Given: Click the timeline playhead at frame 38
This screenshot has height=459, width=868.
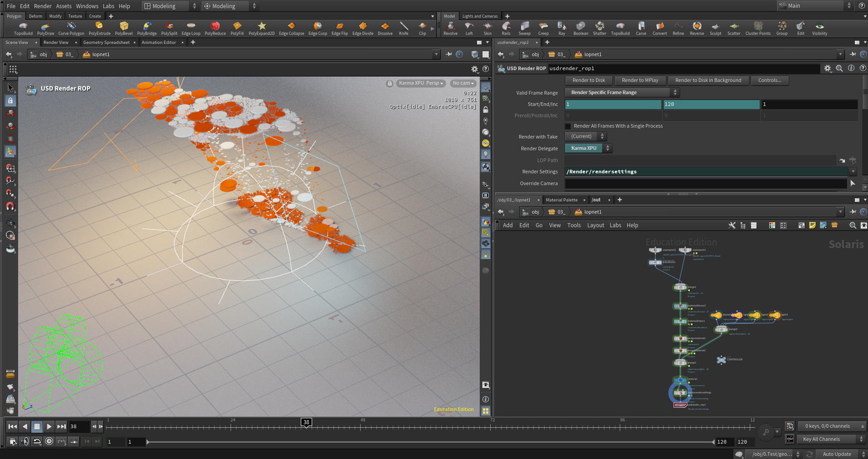Looking at the screenshot, I should (306, 422).
